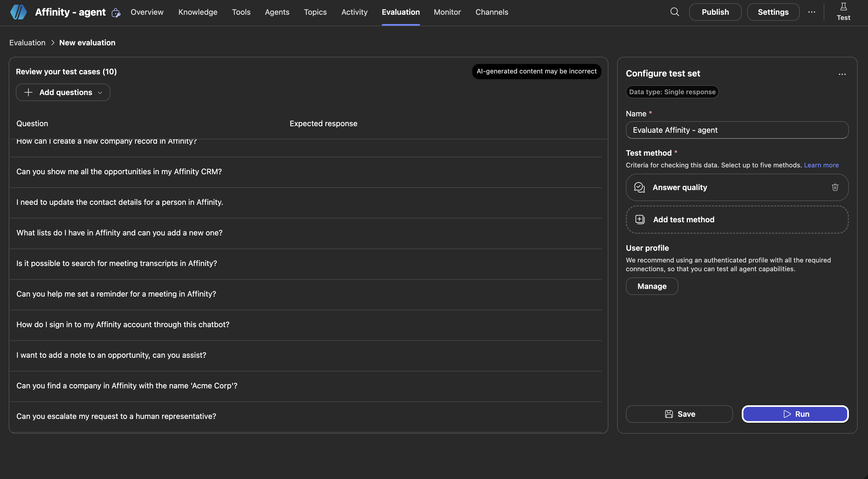Save the test set

(679, 414)
